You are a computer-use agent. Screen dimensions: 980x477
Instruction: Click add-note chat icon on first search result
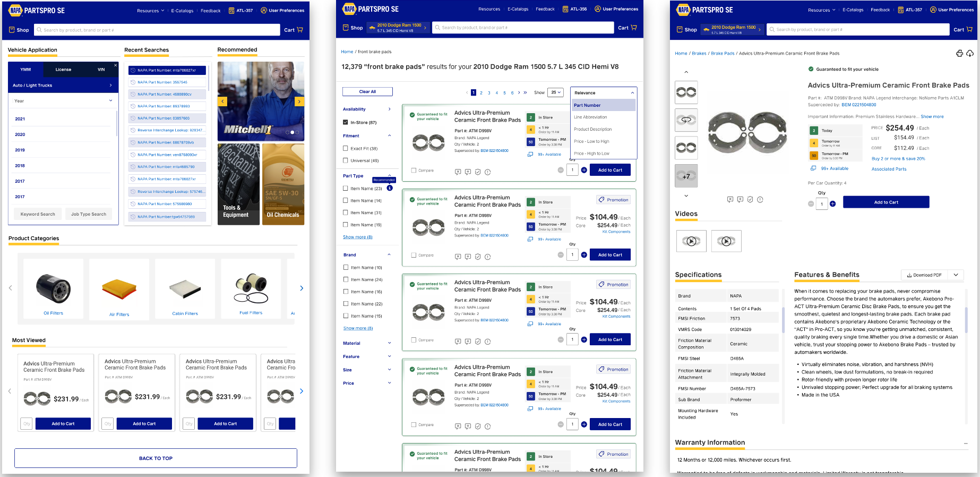(x=468, y=172)
